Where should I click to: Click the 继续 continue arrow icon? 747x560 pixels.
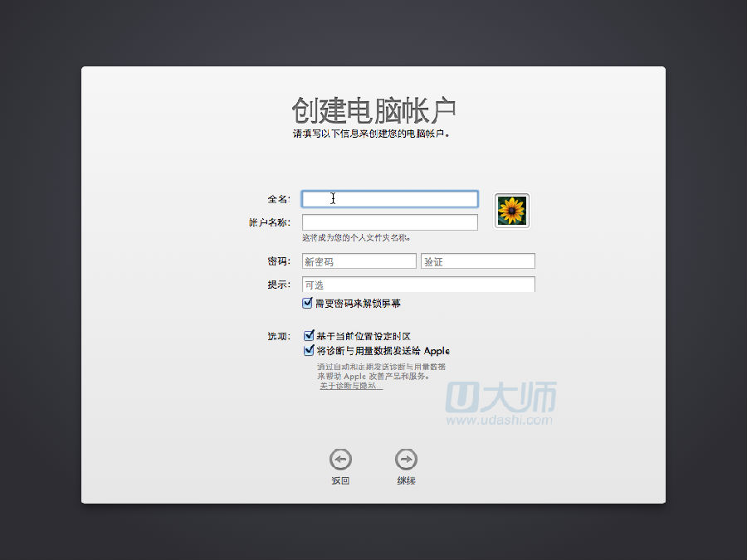[x=406, y=460]
